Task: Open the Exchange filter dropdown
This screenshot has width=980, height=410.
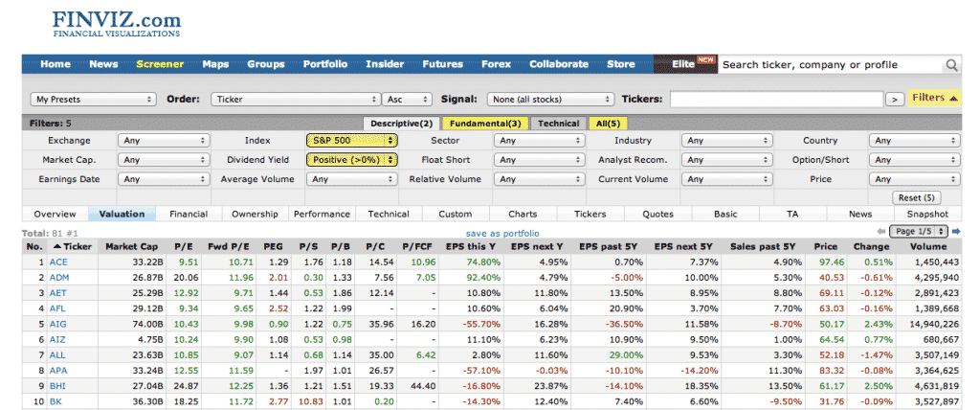Action: click(x=163, y=140)
